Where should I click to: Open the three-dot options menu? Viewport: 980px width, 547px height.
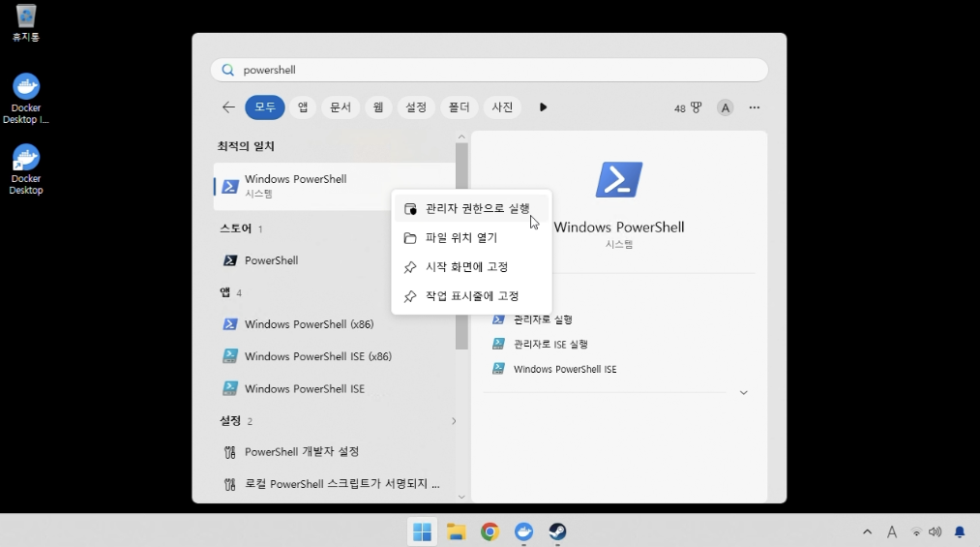(x=755, y=107)
